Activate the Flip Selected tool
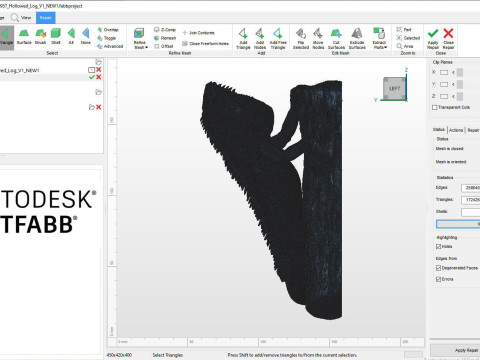 [x=301, y=39]
